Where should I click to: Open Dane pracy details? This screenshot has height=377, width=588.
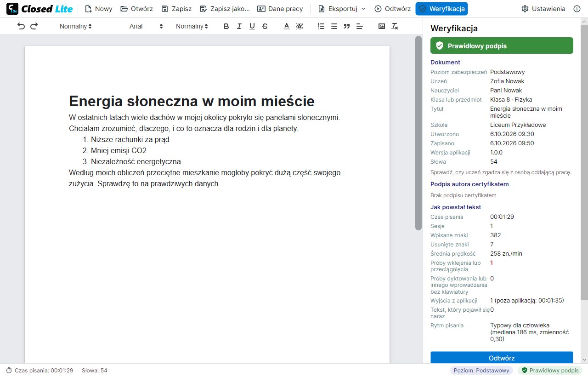click(280, 9)
